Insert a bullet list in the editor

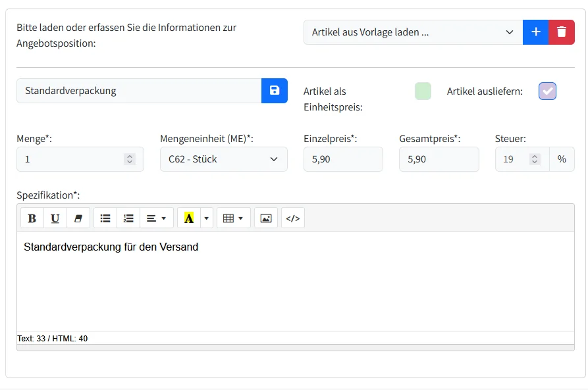click(x=105, y=218)
